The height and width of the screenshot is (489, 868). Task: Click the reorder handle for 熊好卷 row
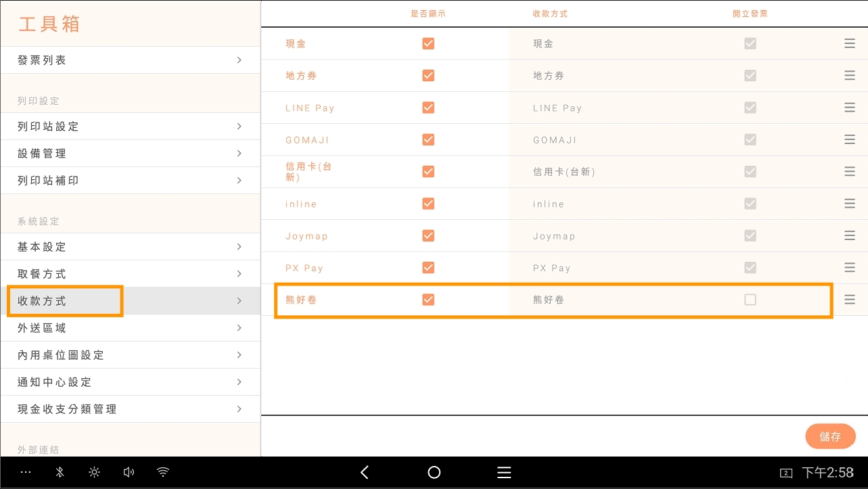click(x=850, y=300)
